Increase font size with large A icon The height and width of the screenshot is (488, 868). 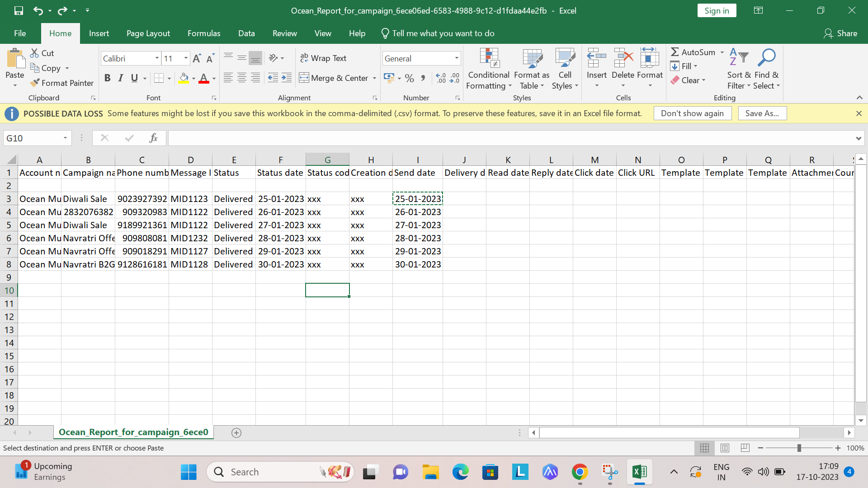197,58
